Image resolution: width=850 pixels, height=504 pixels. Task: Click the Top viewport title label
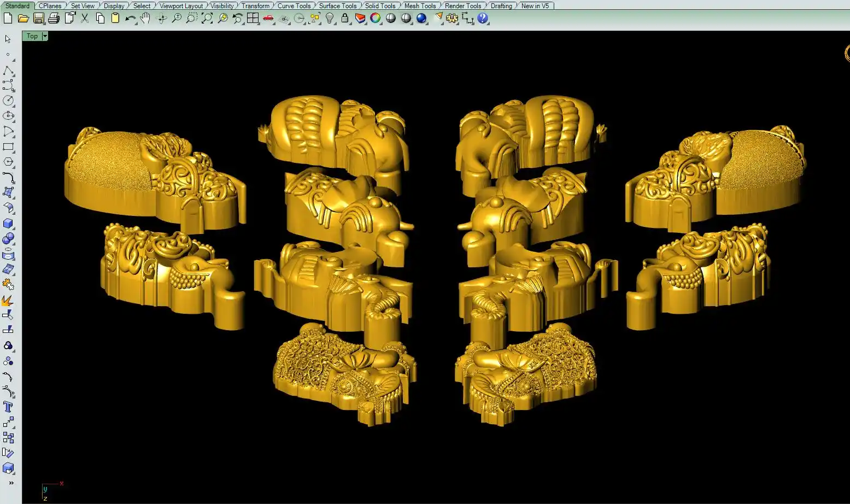[x=32, y=36]
